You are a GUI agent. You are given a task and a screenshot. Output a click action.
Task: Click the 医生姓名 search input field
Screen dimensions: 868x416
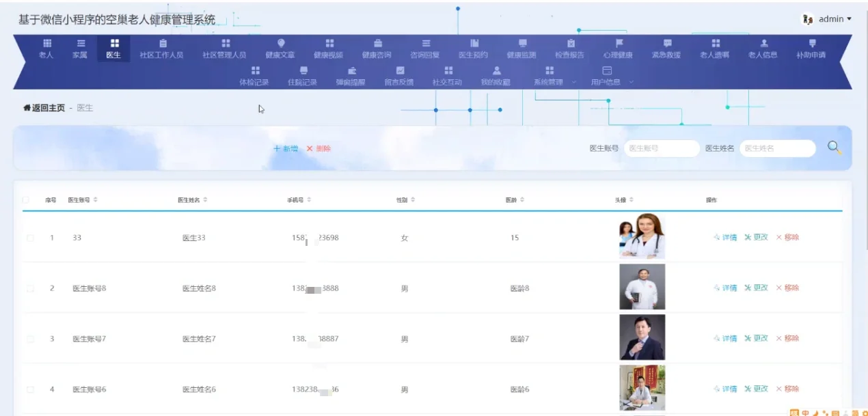pyautogui.click(x=777, y=148)
